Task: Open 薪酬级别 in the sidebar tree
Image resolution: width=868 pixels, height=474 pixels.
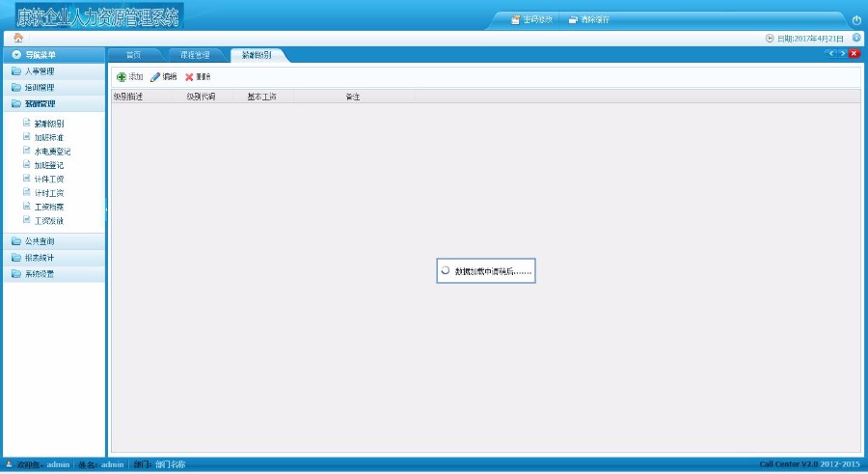Action: coord(49,124)
